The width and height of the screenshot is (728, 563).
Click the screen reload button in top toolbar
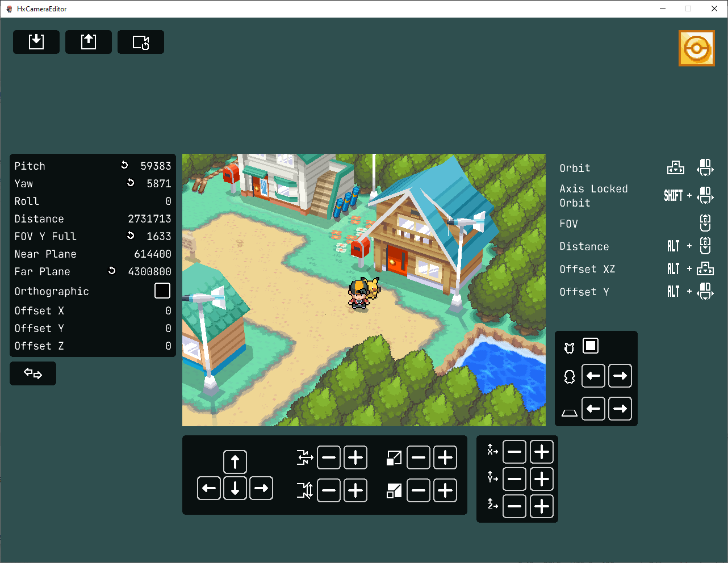tap(141, 42)
